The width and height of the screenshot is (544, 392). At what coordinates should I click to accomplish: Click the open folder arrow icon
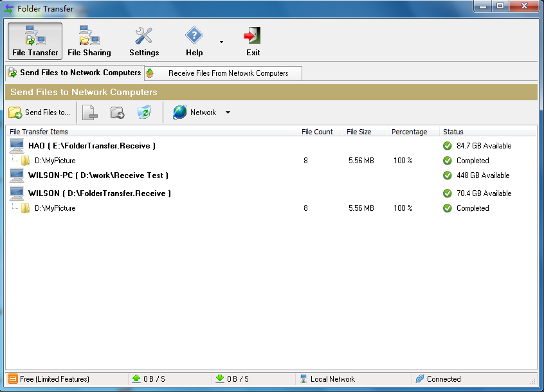click(x=117, y=112)
